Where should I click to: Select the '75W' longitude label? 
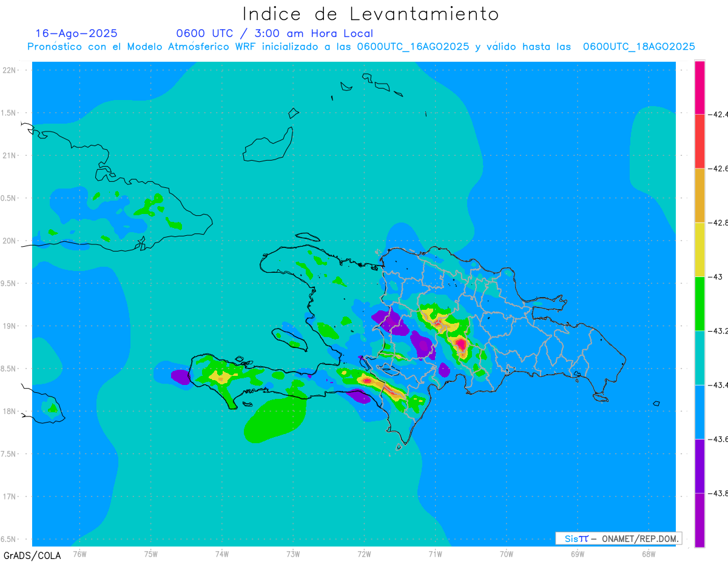point(151,554)
